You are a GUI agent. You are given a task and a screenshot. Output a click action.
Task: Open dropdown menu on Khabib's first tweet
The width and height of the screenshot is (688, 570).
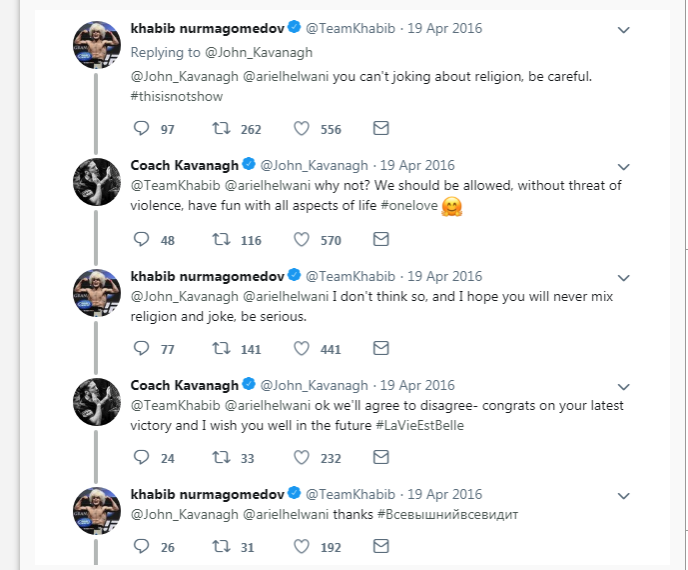coord(624,29)
